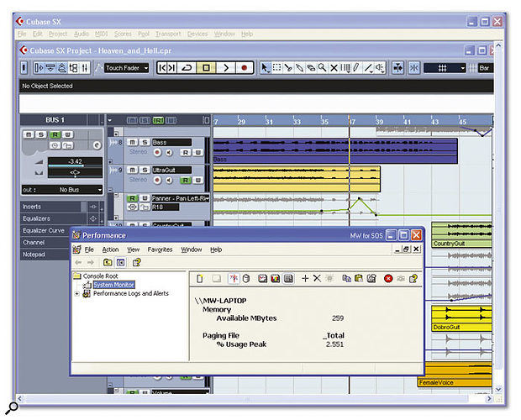Select the Erase tool in Cubase toolbar
521x420 pixels.
(x=311, y=68)
